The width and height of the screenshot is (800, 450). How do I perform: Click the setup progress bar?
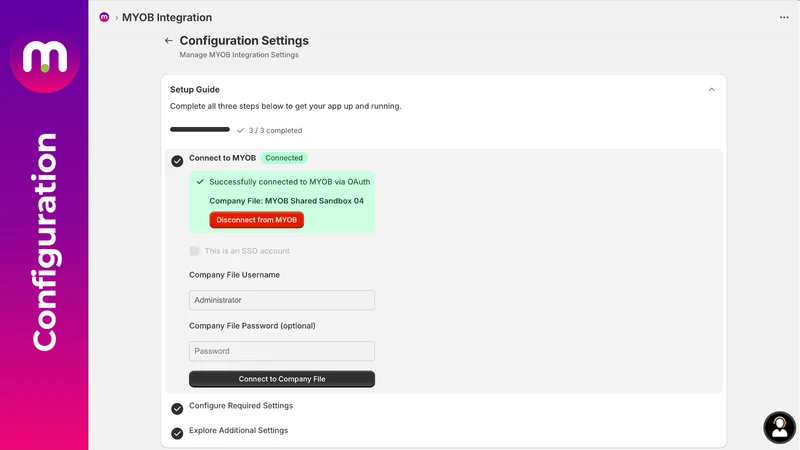coord(200,130)
